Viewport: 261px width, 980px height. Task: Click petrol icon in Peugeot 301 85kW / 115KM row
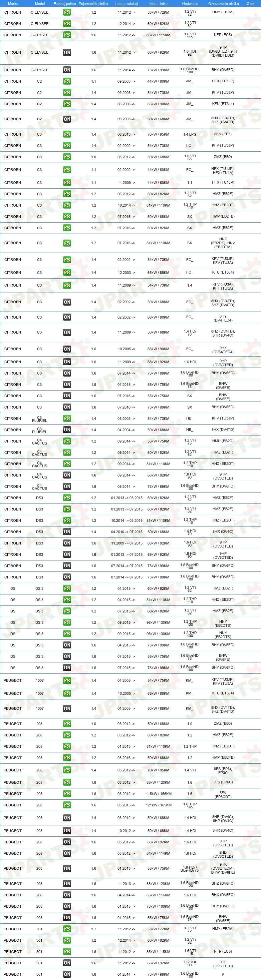tap(67, 952)
